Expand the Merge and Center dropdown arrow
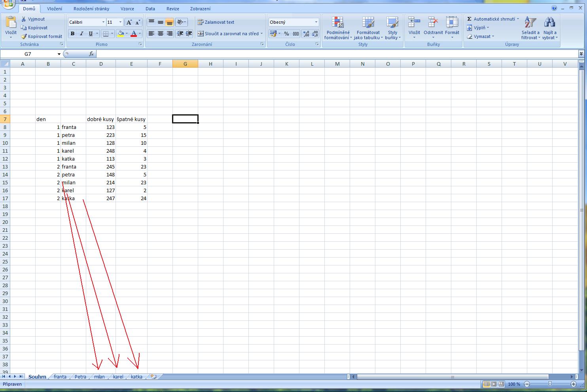The height and width of the screenshot is (392, 587). pos(261,34)
